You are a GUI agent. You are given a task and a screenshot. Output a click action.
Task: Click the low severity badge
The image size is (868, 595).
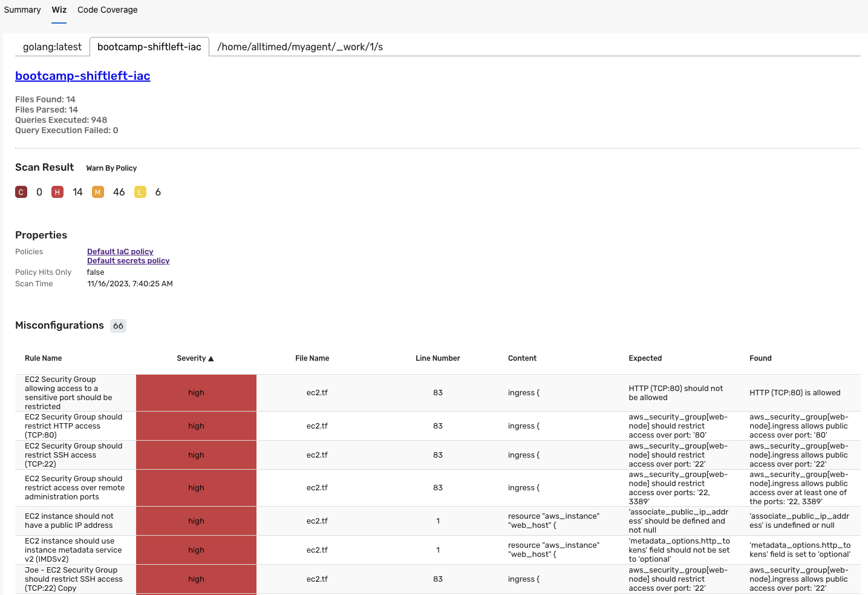click(140, 191)
